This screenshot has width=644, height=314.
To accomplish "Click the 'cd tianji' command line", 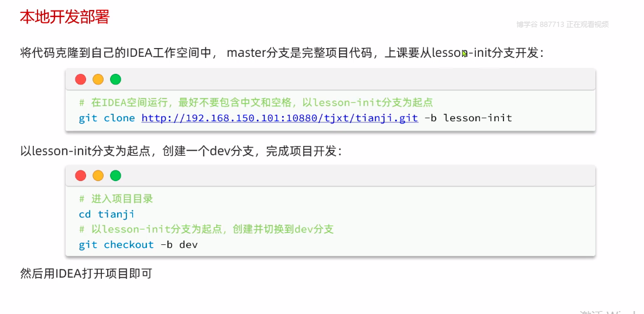I will tap(107, 214).
